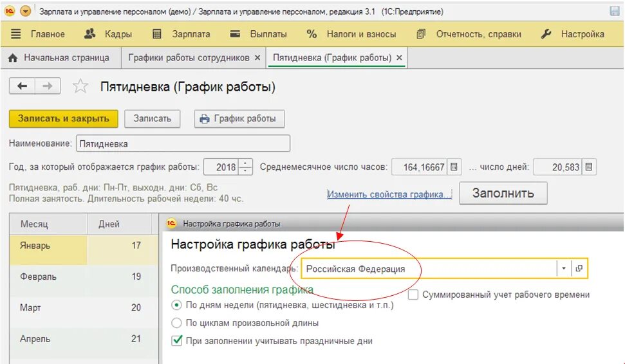Click the 1C icon in Настройка графика работы dialog
The image size is (625, 364).
171,223
